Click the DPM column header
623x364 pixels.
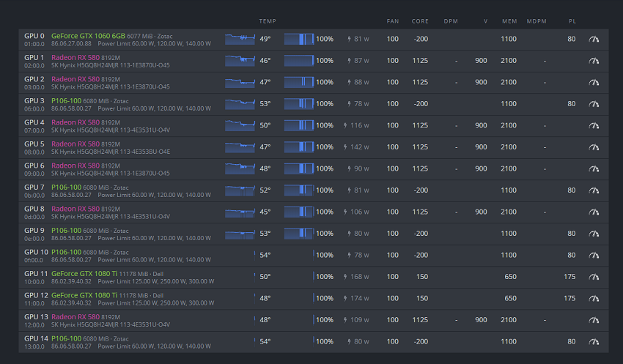[x=451, y=21]
